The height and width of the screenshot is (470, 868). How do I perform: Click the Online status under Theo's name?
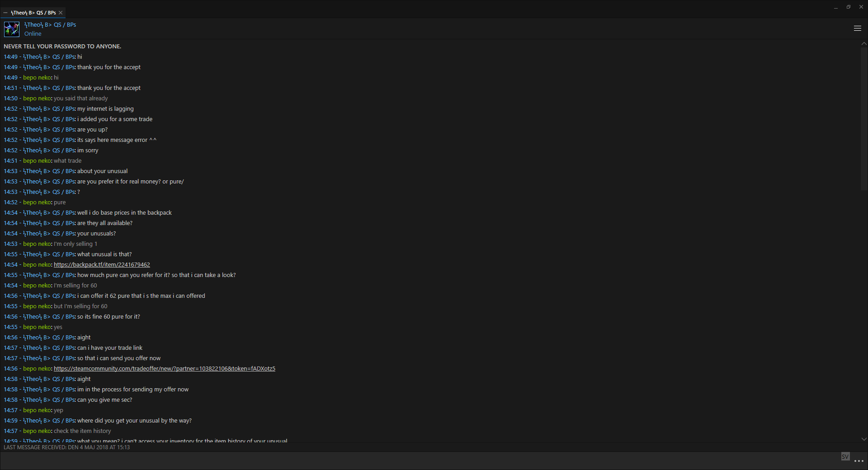(x=33, y=34)
